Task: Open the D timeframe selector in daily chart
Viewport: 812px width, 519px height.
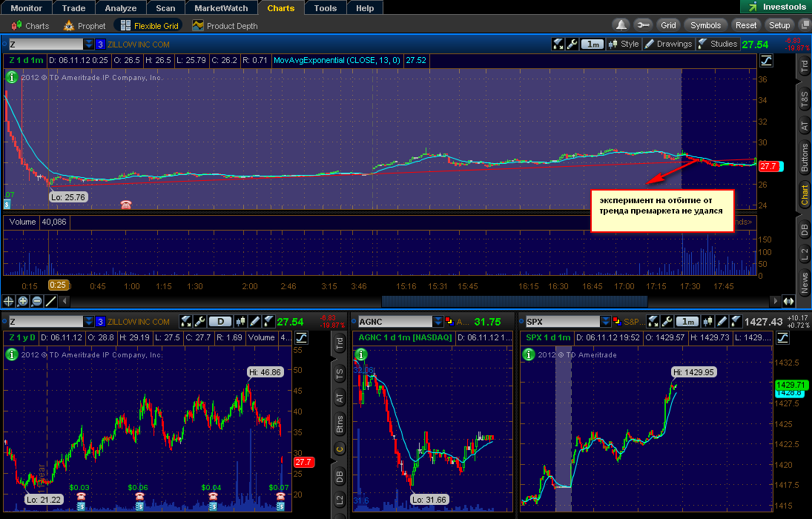Action: (220, 322)
